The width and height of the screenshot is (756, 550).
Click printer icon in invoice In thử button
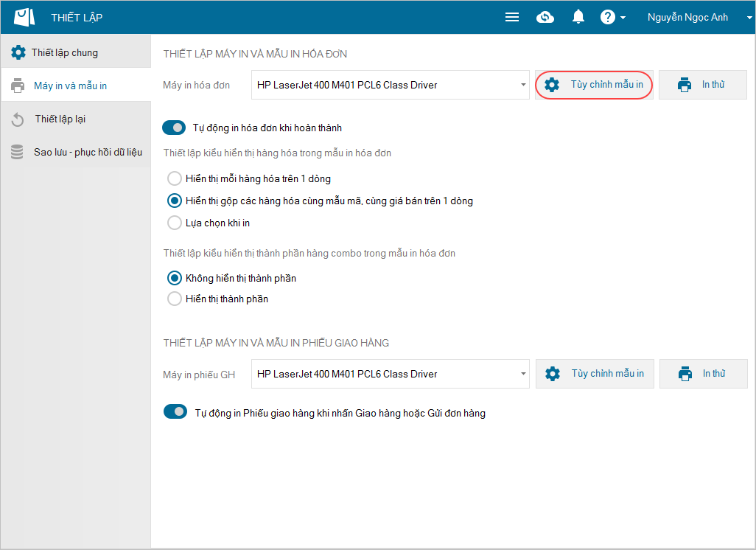tap(685, 85)
